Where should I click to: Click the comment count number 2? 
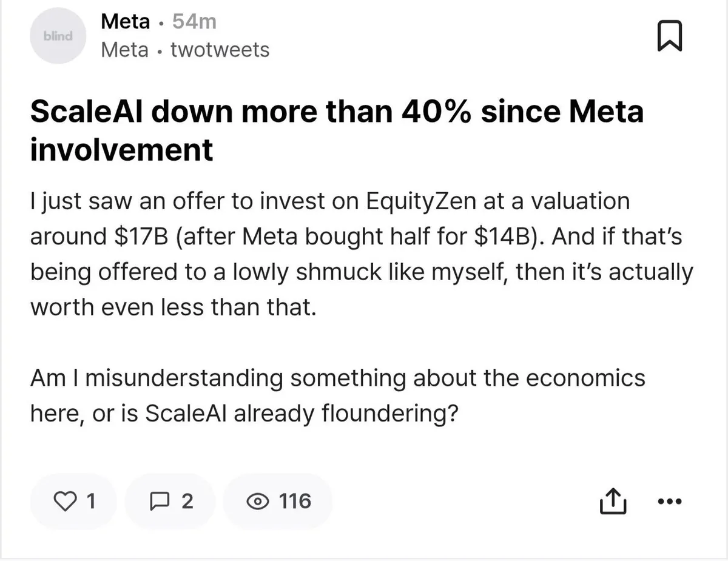pyautogui.click(x=187, y=501)
